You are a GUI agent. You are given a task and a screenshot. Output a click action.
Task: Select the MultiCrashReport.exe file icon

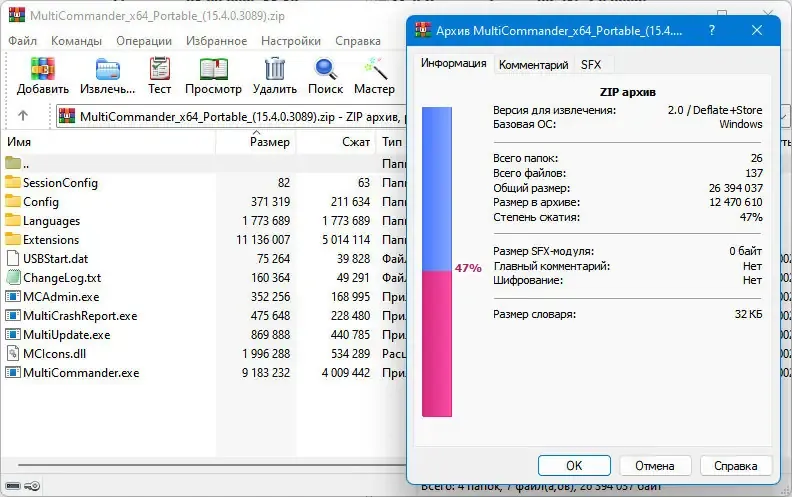point(13,316)
